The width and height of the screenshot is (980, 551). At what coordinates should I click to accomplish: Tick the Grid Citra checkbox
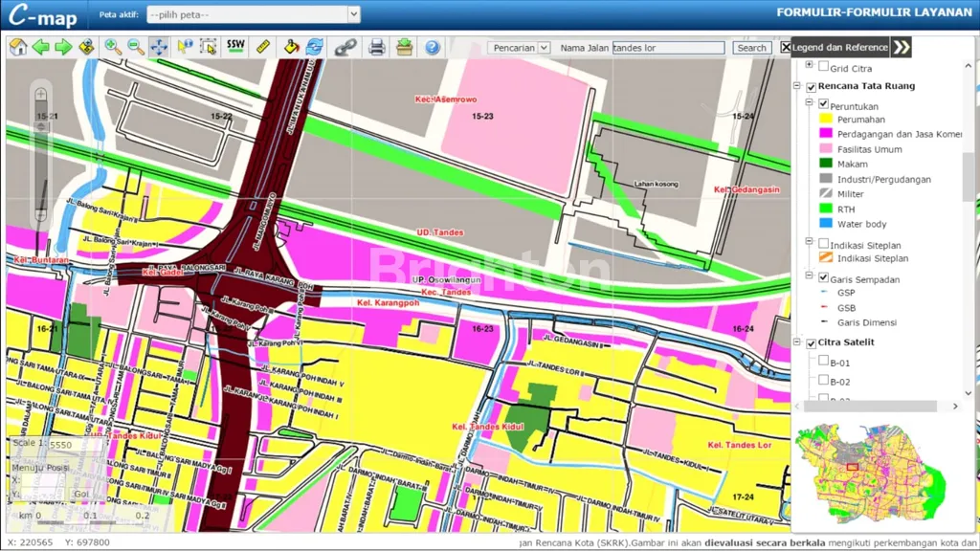tap(823, 67)
